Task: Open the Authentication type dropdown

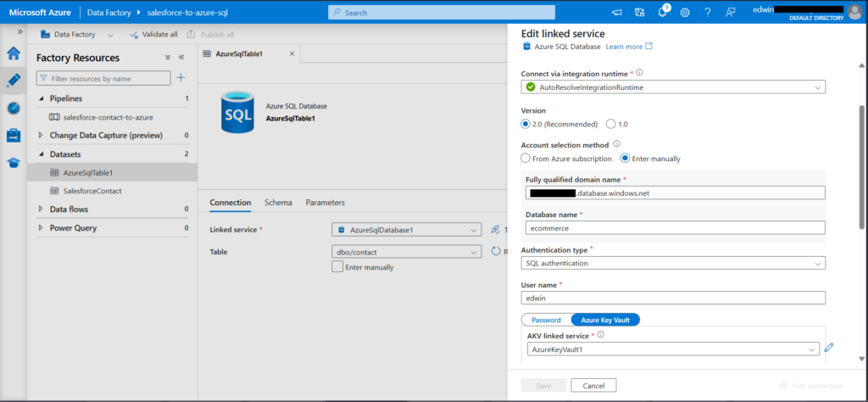Action: [x=673, y=263]
